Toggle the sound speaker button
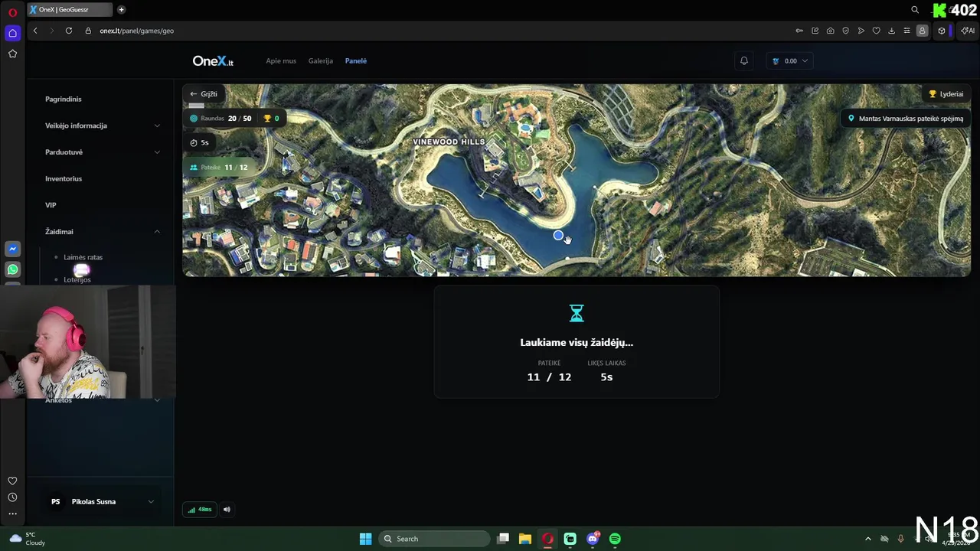Image resolution: width=980 pixels, height=551 pixels. [227, 509]
